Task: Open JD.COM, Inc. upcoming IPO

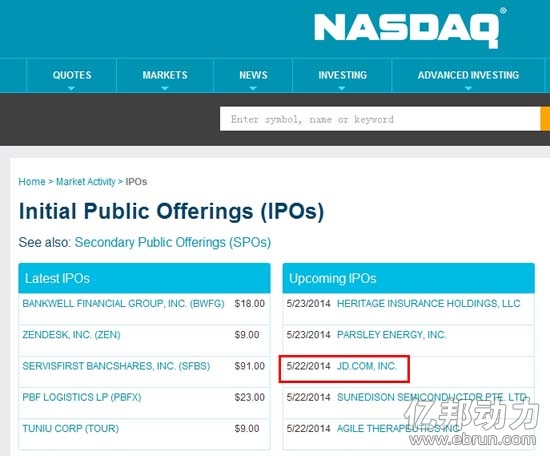Action: [x=367, y=366]
